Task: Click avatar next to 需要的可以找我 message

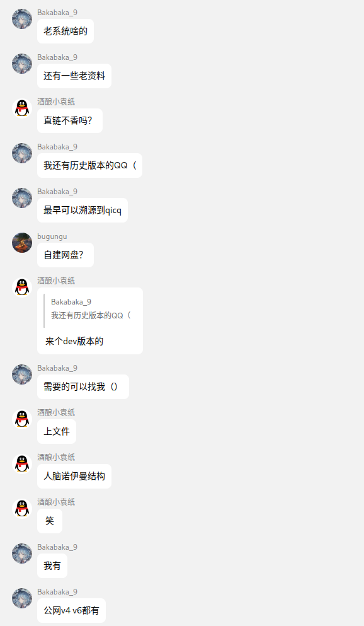Action: pos(22,374)
